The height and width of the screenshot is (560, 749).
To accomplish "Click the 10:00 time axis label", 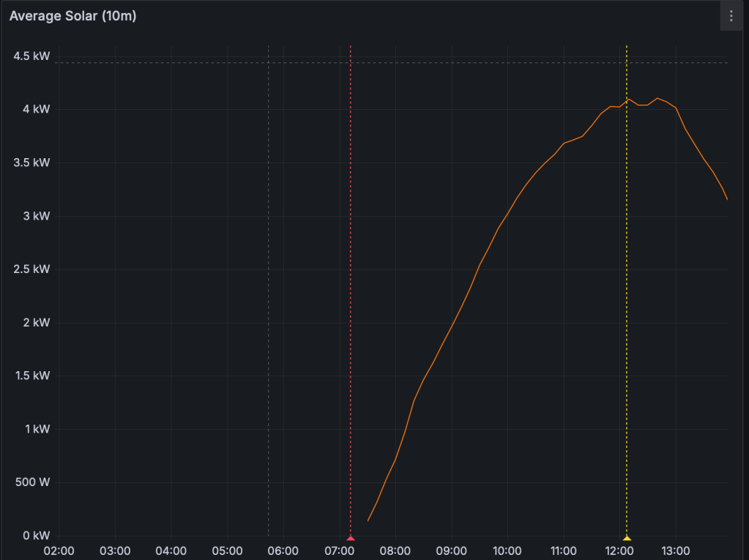I will pos(507,550).
